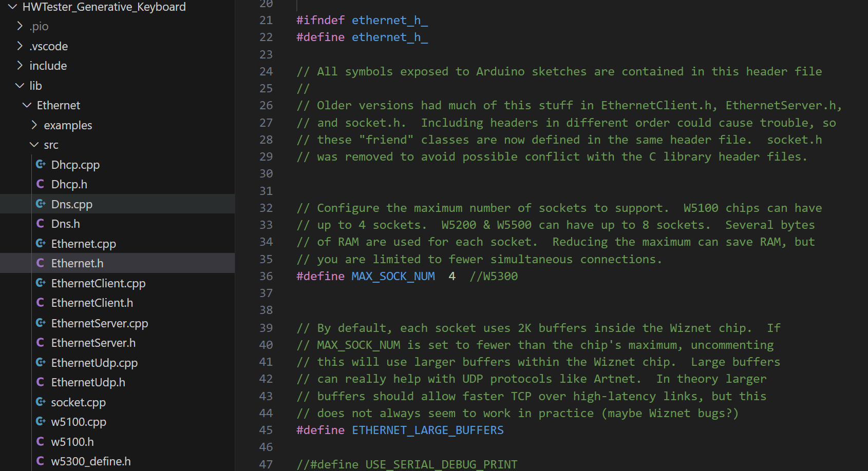Click the C icon beside w5300_define.h
This screenshot has width=868, height=471.
coord(41,461)
